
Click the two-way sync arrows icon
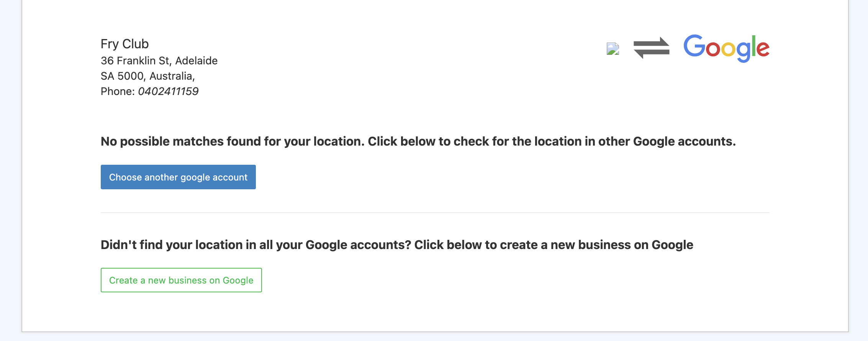pos(652,48)
